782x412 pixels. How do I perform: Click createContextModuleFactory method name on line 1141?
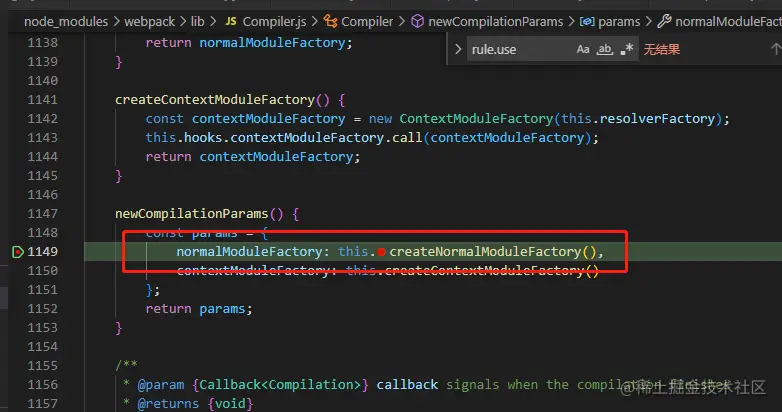215,100
